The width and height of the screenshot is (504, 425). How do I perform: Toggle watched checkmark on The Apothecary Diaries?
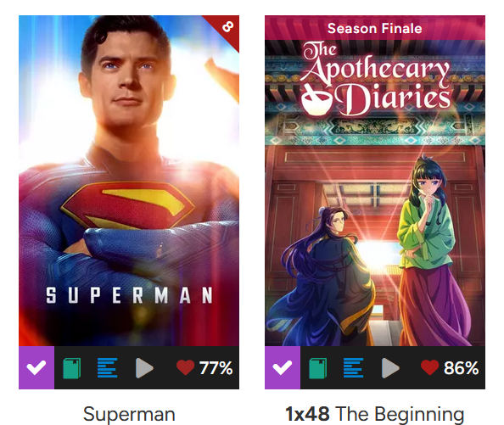(283, 367)
